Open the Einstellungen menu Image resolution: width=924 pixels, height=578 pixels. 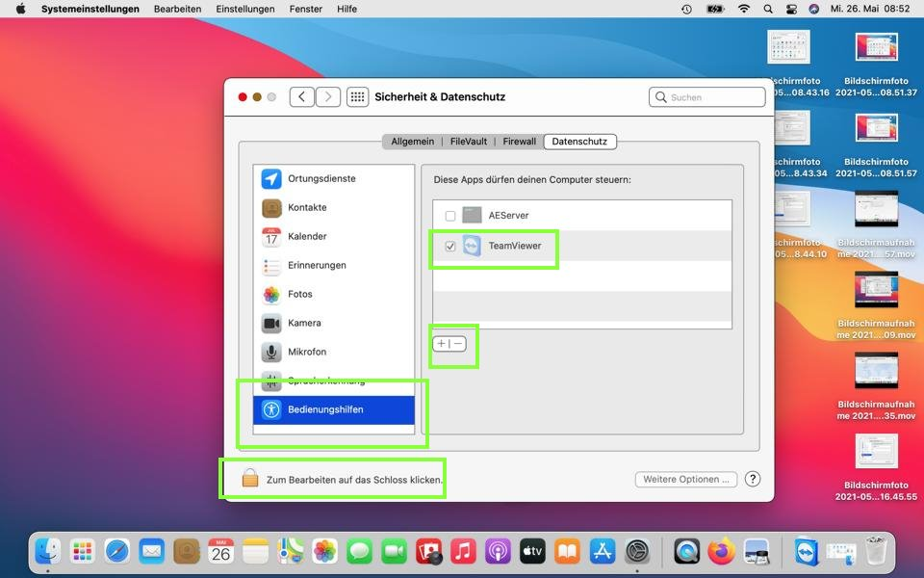245,9
